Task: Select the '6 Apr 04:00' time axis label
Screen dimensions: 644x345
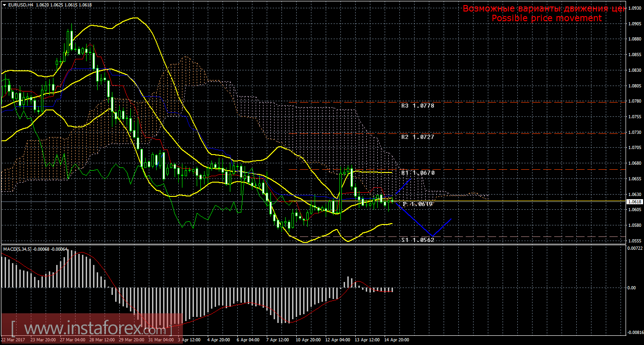Action: pyautogui.click(x=248, y=340)
